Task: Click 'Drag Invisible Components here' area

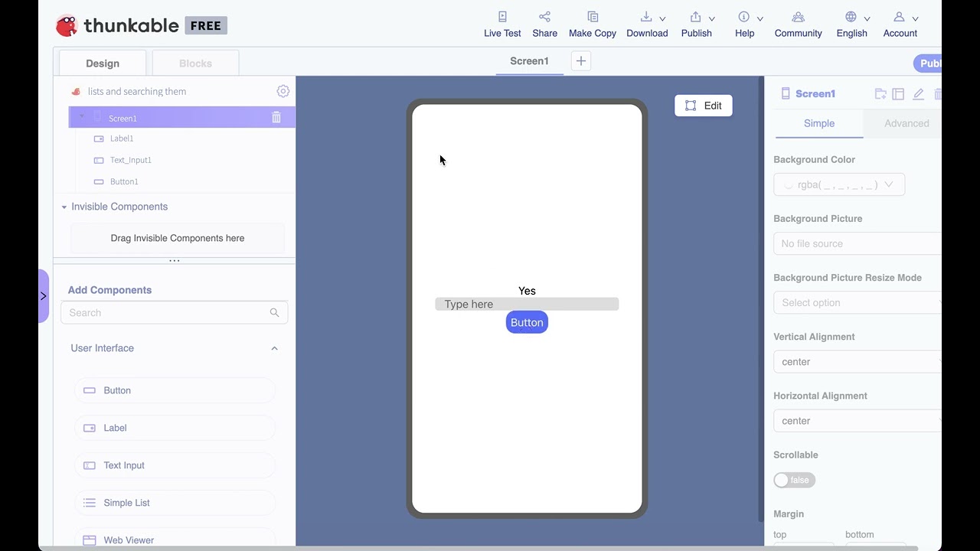Action: click(178, 238)
